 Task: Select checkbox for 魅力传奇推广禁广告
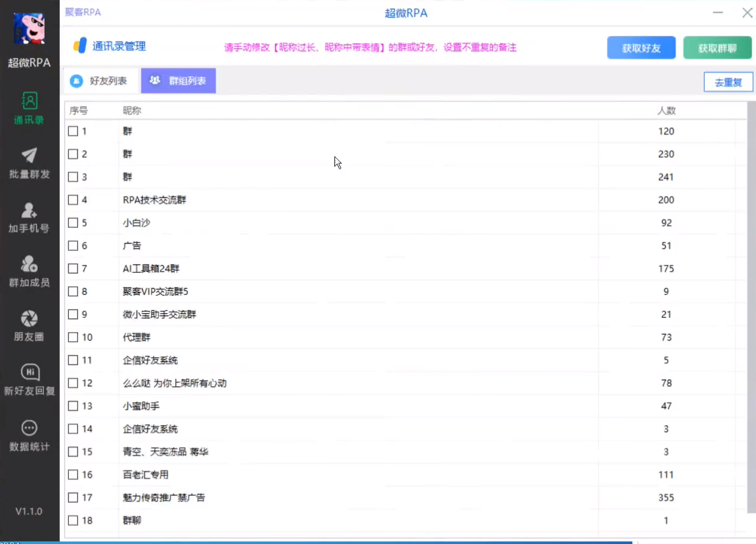point(73,498)
